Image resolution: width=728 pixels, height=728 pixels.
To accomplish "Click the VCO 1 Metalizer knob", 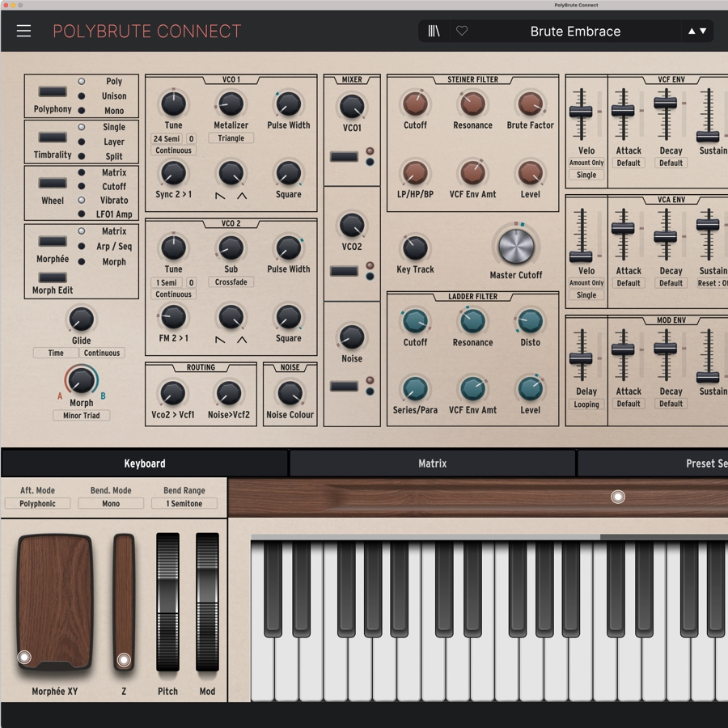I will pyautogui.click(x=231, y=104).
